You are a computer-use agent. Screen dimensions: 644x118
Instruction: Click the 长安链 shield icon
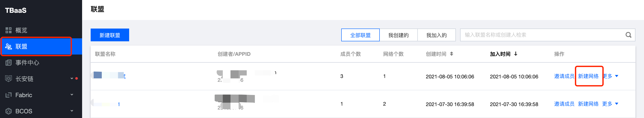point(9,79)
